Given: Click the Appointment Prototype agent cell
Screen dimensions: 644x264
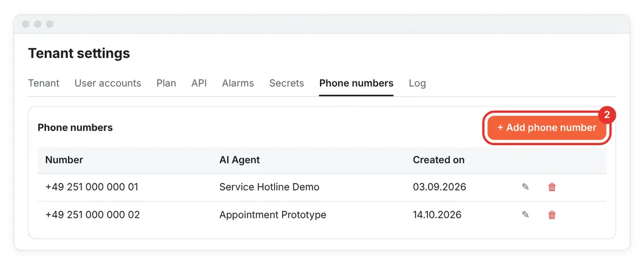Looking at the screenshot, I should [273, 215].
